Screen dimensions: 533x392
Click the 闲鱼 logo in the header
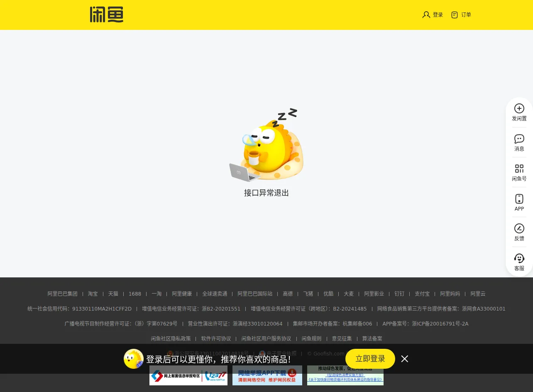107,15
